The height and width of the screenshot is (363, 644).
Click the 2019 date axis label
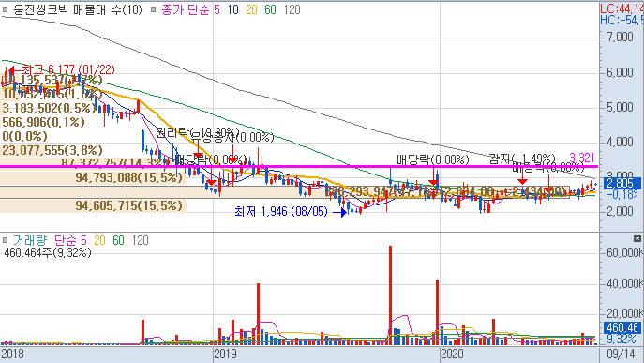click(225, 354)
